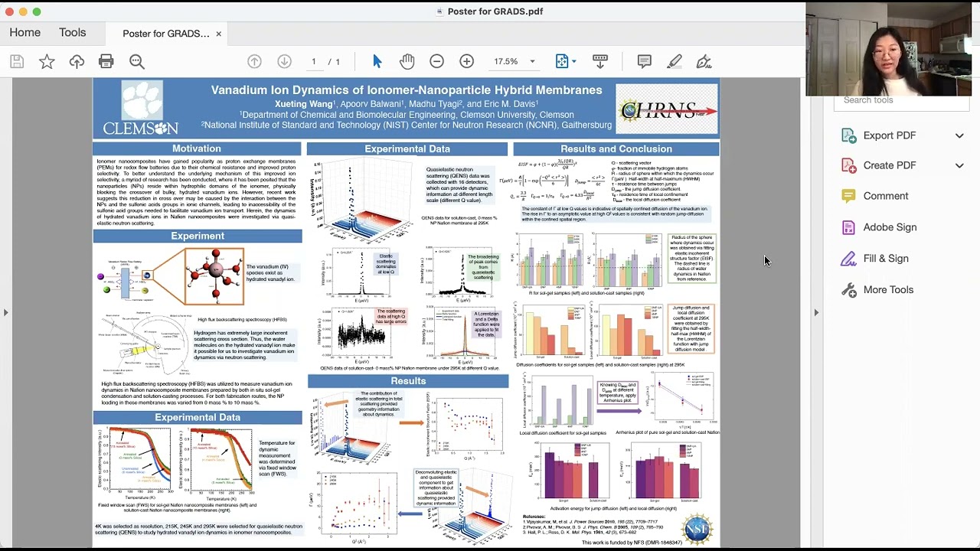Click the Adobe Sign icon
The image size is (980, 551).
click(x=848, y=227)
